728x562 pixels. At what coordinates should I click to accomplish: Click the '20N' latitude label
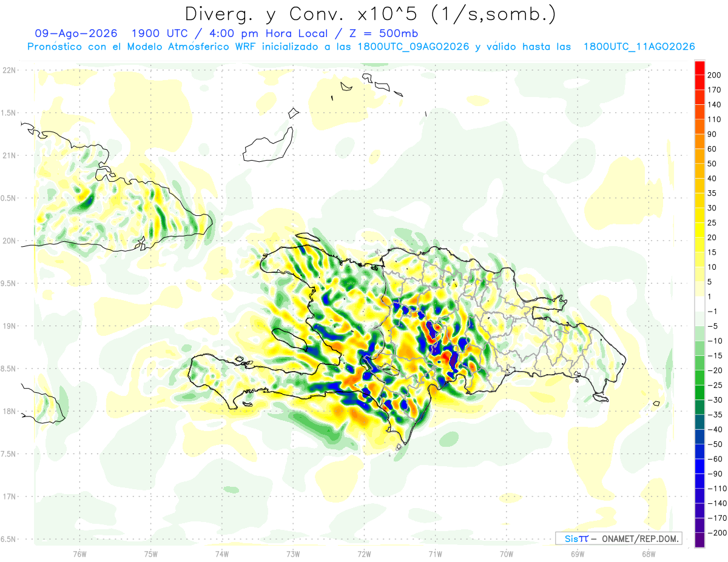click(x=8, y=241)
